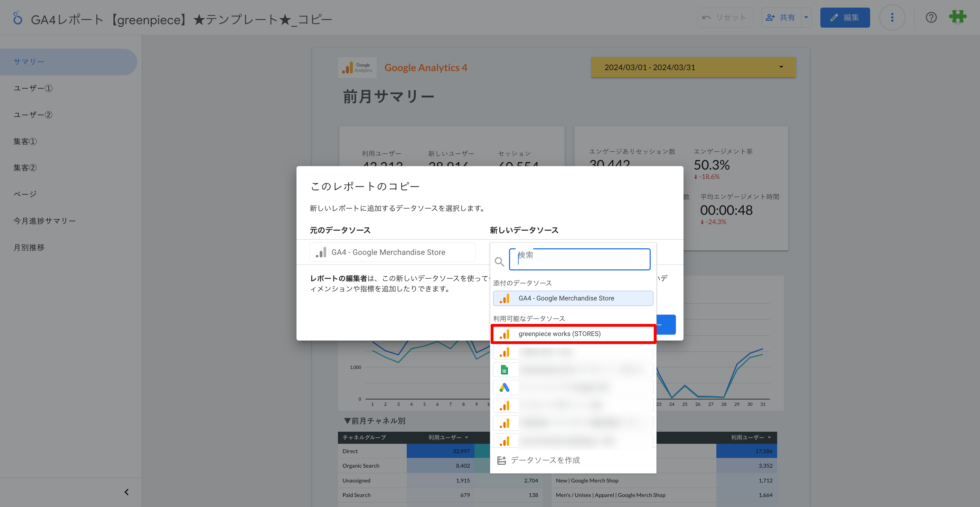This screenshot has height=507, width=980.
Task: Open the サマリー page
Action: pos(68,61)
